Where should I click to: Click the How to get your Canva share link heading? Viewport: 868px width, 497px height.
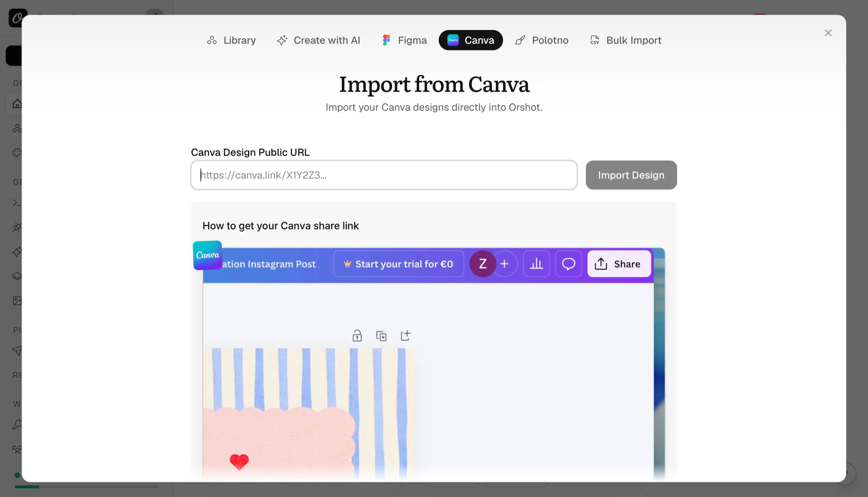click(281, 226)
